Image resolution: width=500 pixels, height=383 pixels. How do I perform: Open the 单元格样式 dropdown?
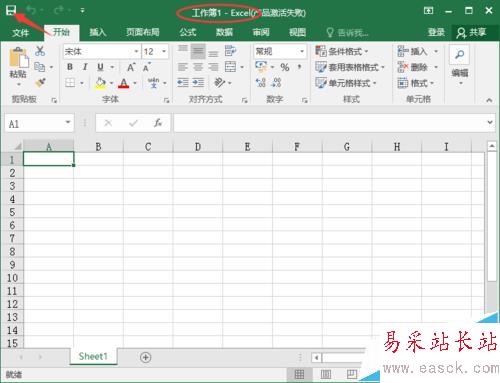pyautogui.click(x=346, y=83)
